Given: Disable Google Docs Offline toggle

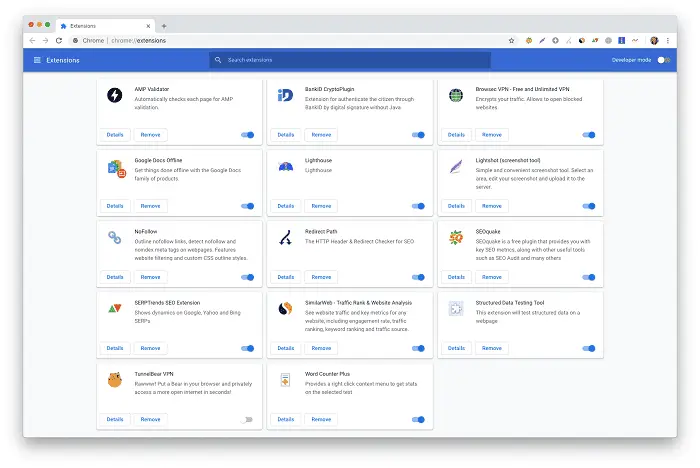Looking at the screenshot, I should click(247, 206).
